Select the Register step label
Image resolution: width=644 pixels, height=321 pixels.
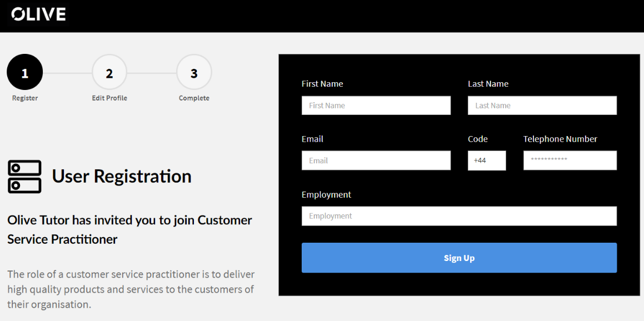(x=24, y=98)
